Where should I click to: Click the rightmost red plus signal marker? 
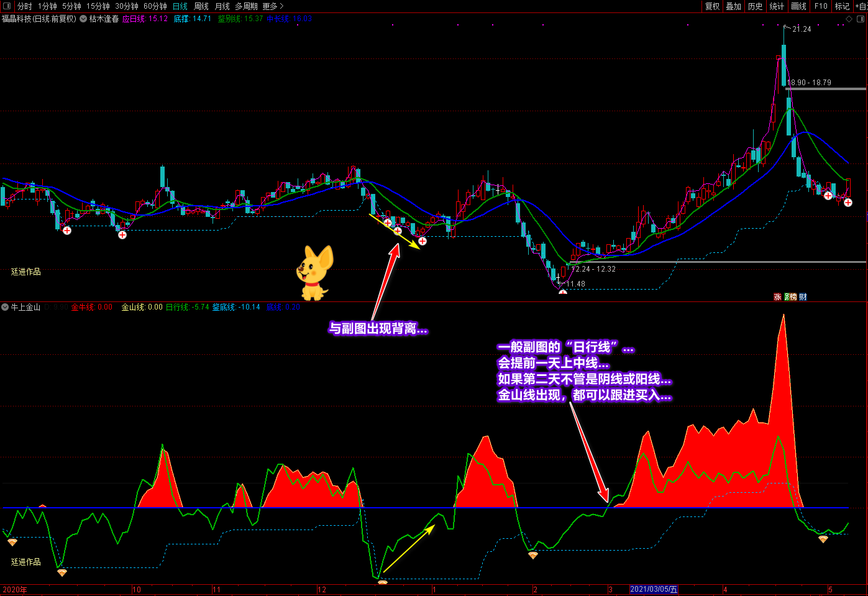pyautogui.click(x=847, y=203)
